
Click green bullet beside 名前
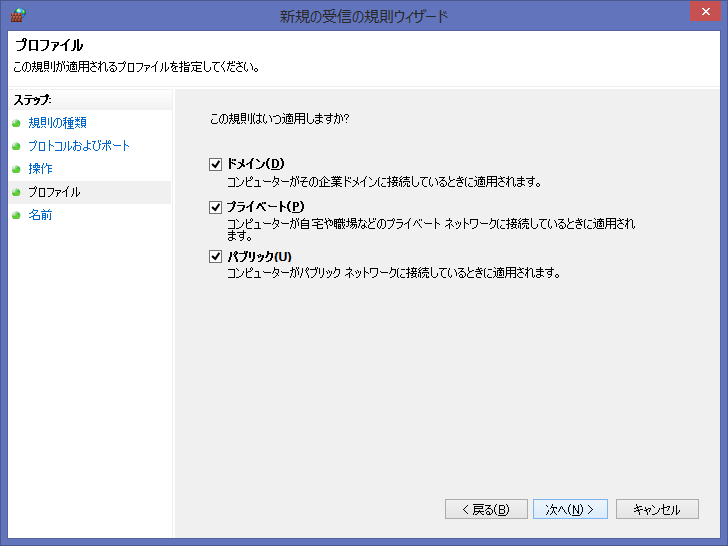tap(16, 215)
